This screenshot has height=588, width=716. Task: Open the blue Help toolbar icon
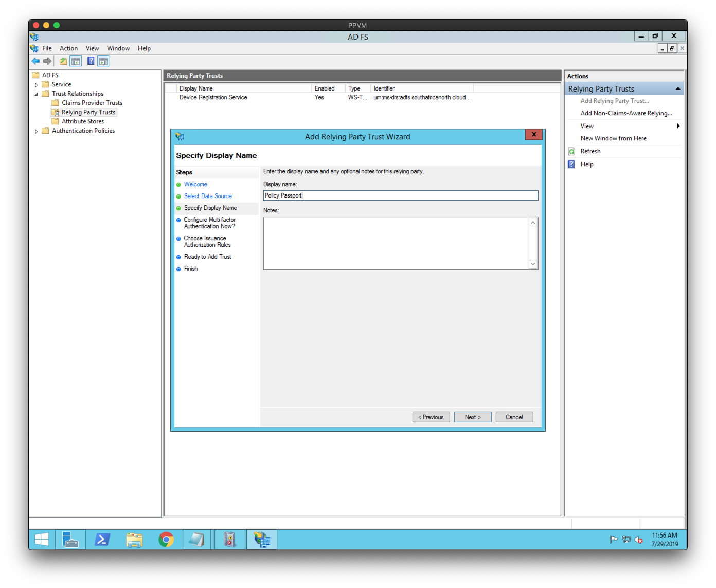(x=91, y=61)
